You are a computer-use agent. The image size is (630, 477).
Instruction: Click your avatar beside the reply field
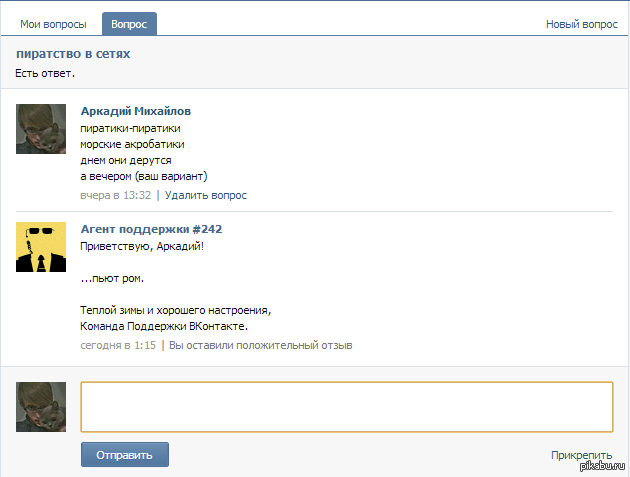(x=41, y=406)
